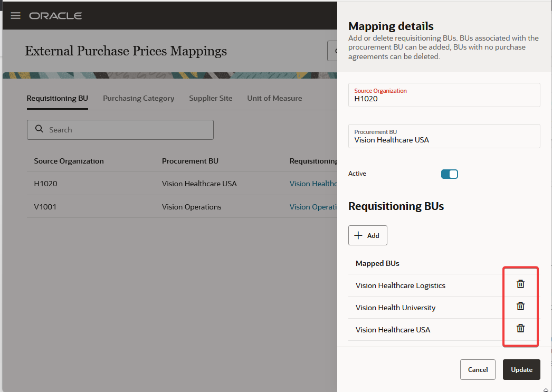Click the Oracle logo in the header
Screen dimensions: 552x392
click(x=55, y=16)
